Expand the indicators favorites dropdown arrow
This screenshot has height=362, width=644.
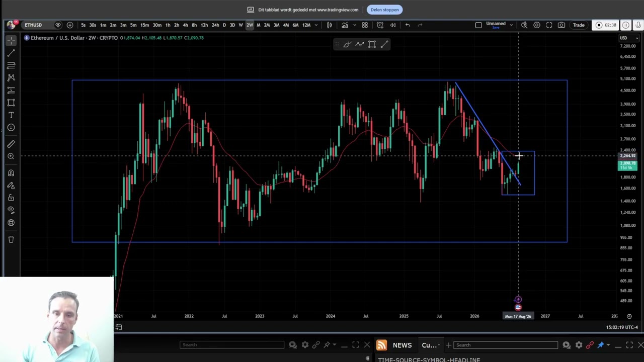(x=354, y=25)
